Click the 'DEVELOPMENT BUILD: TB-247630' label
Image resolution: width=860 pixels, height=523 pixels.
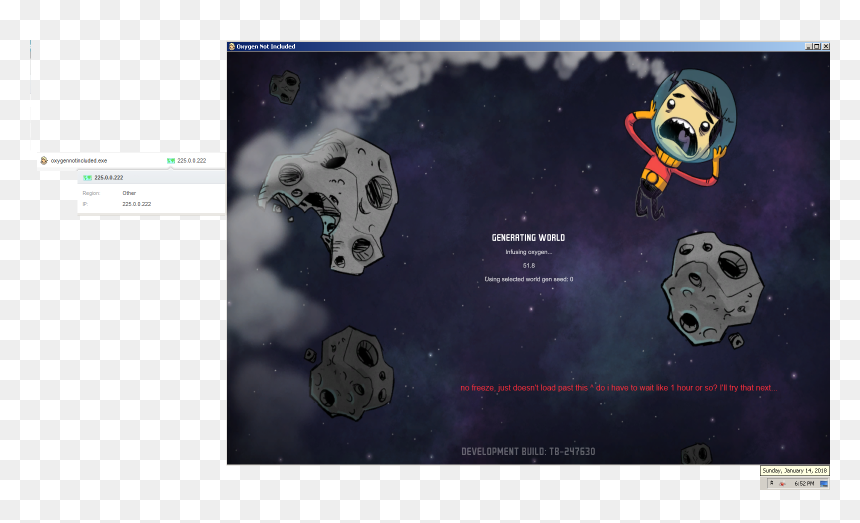528,451
